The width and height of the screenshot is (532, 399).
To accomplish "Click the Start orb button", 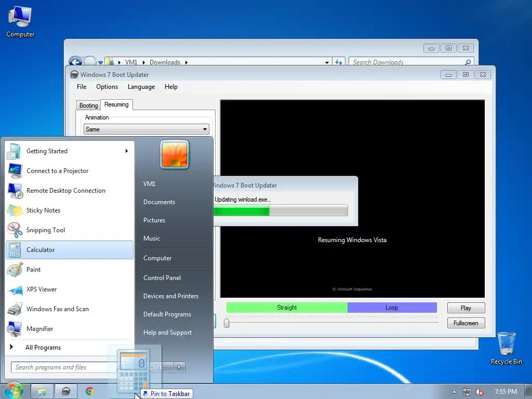I will [x=14, y=391].
